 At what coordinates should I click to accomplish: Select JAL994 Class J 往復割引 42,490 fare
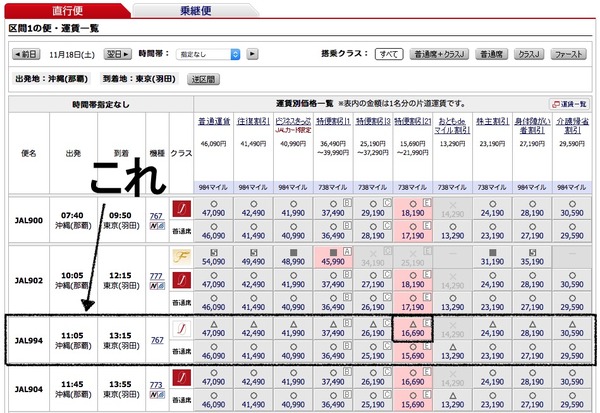coord(253,329)
